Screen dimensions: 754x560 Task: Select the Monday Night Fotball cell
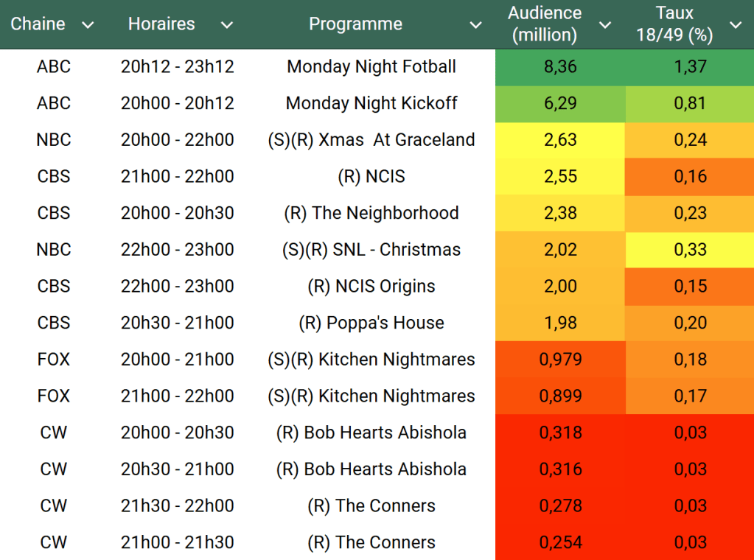[371, 67]
